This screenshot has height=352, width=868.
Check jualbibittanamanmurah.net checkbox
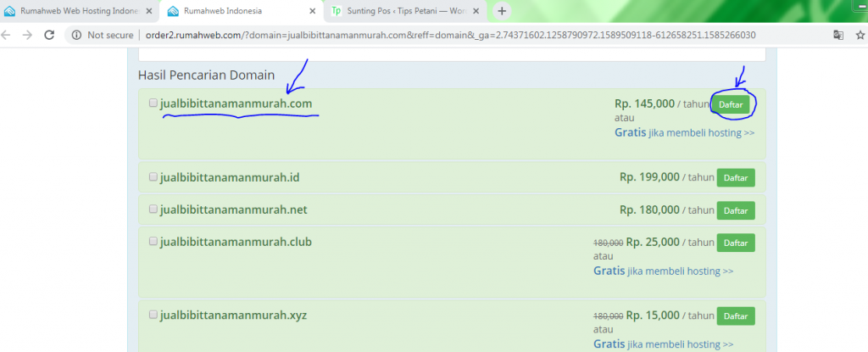[153, 209]
